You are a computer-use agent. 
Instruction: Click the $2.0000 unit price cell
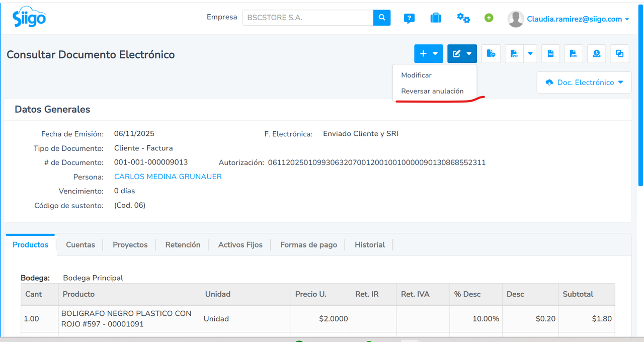coord(320,319)
